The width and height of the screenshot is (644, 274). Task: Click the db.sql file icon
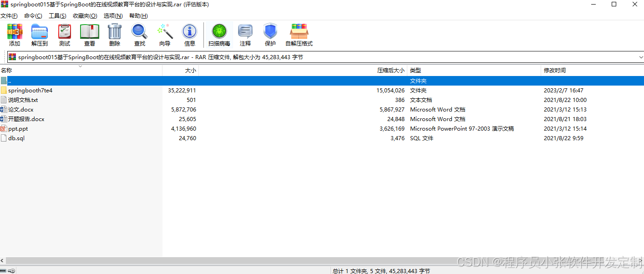(x=4, y=138)
